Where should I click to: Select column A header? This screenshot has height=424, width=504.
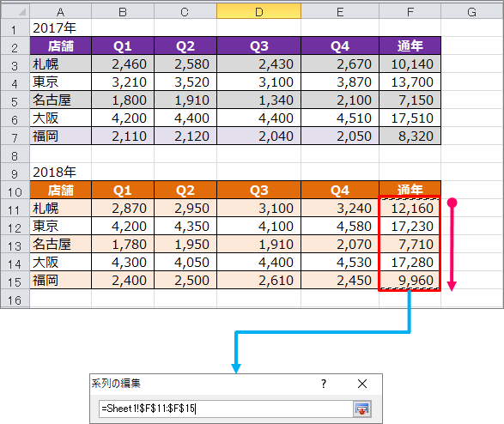60,12
